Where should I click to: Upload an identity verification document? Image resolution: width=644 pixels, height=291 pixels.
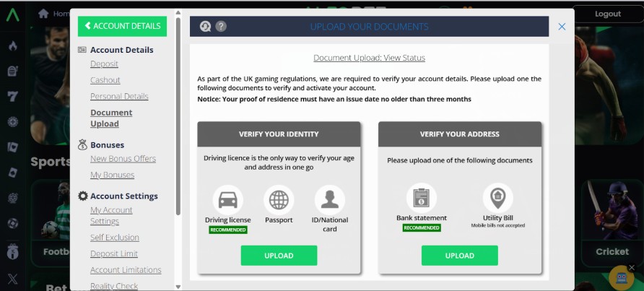click(279, 256)
